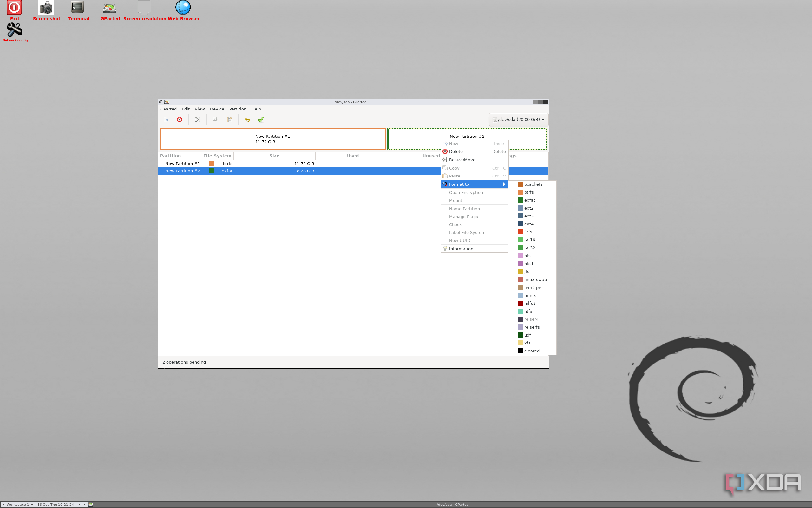Click the New Partition #1 graphic block
Viewport: 812px width, 508px height.
point(272,139)
